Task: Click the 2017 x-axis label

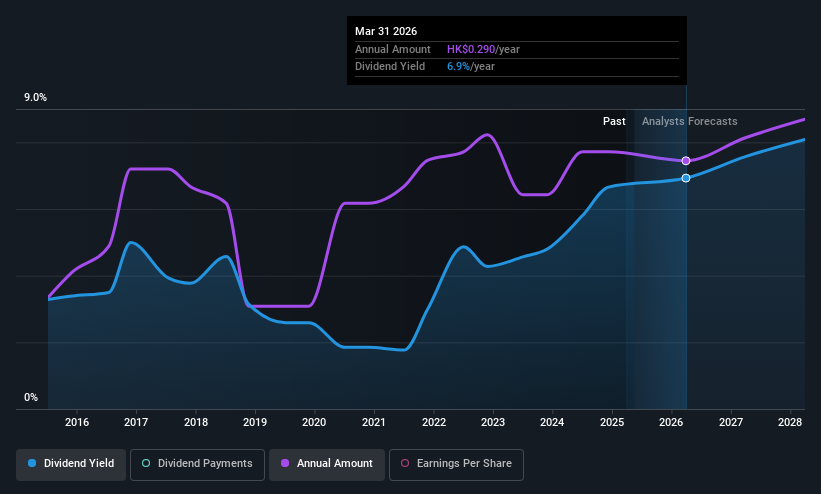Action: tap(136, 422)
